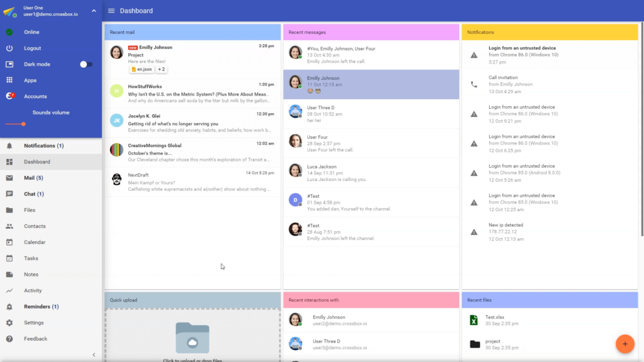Click the Activity graph icon in sidebar
The image size is (644, 362).
[9, 290]
